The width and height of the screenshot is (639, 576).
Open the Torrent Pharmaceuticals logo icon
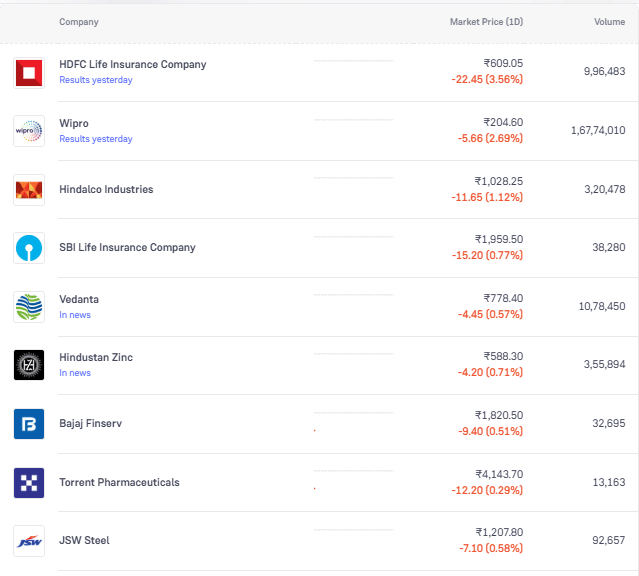(x=28, y=482)
